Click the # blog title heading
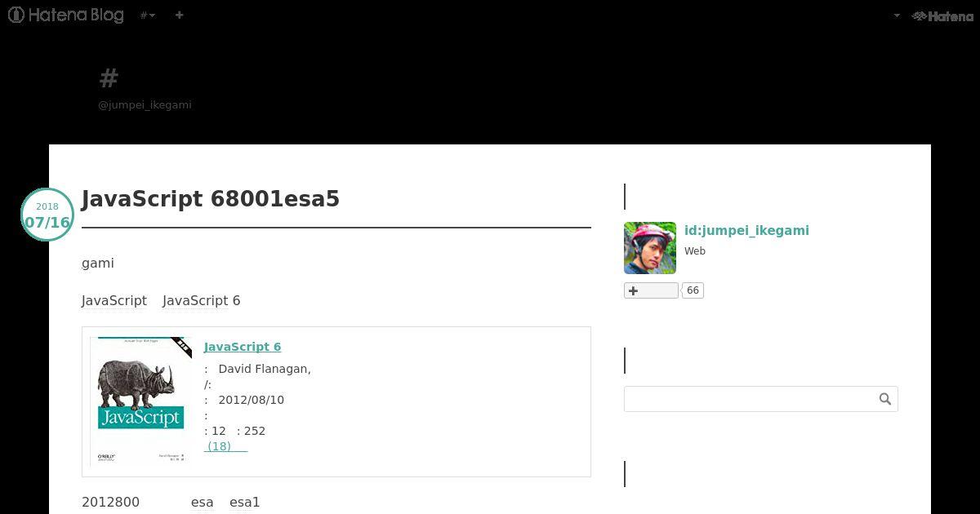Screen dimensions: 980x514 tap(109, 78)
